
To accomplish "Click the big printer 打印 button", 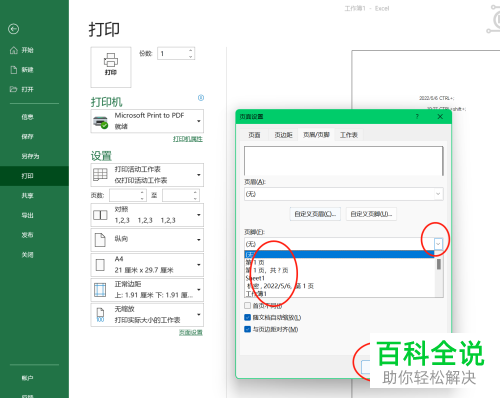I will pyautogui.click(x=111, y=67).
